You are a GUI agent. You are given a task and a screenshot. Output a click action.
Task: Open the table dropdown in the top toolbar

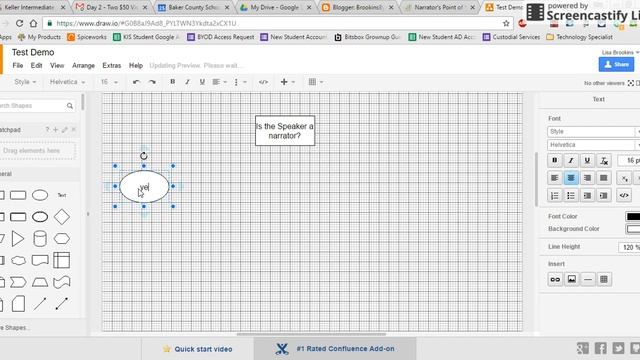coord(316,82)
